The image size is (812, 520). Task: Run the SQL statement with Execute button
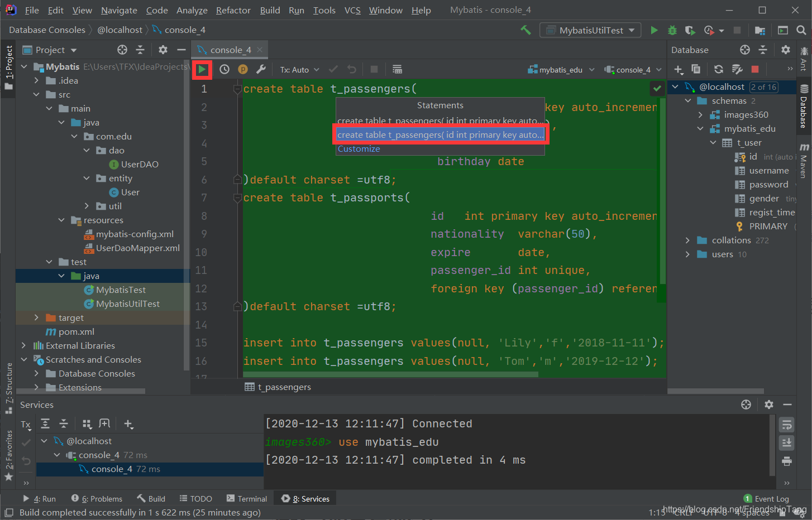202,70
